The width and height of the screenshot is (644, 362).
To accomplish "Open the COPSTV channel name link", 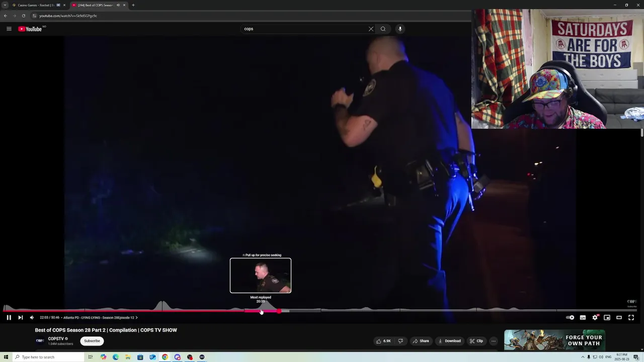I will [56, 339].
